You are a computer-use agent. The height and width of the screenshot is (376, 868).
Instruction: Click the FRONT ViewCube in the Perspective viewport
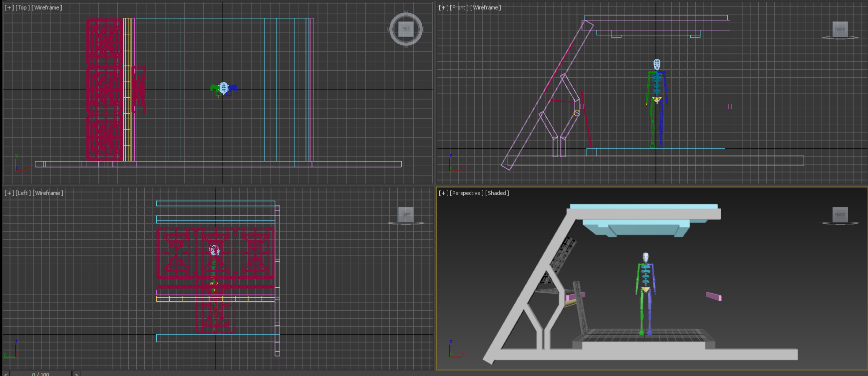click(x=840, y=214)
